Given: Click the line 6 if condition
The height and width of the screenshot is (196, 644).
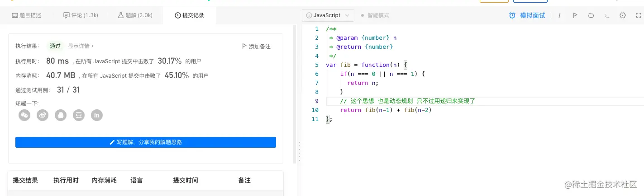Looking at the screenshot, I should [x=382, y=74].
